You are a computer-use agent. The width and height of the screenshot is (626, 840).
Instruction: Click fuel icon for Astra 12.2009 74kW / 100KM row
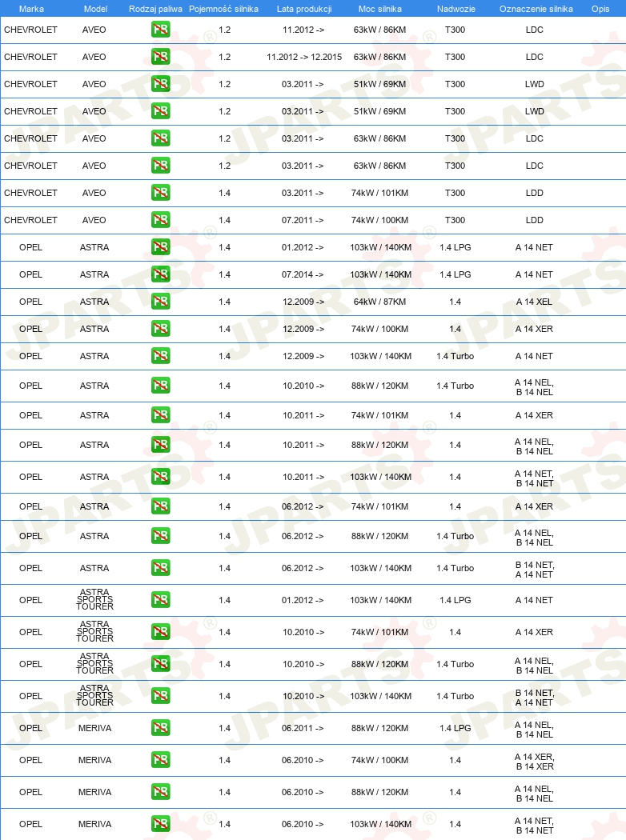coord(160,328)
